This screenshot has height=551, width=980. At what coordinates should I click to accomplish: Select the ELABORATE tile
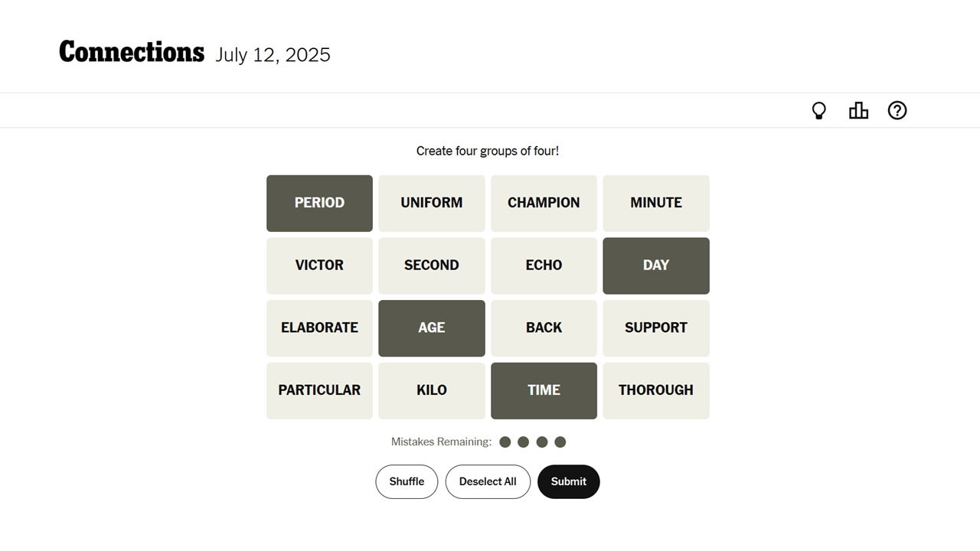tap(319, 328)
